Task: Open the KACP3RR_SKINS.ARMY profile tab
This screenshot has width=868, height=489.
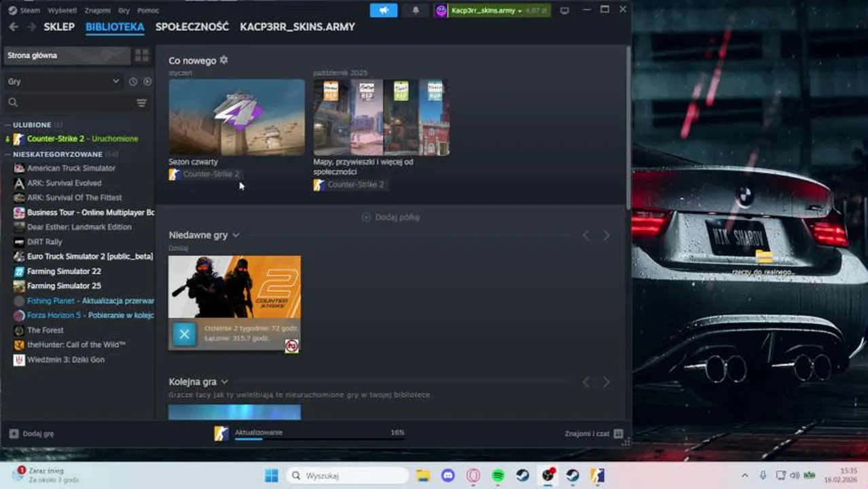Action: pyautogui.click(x=297, y=27)
